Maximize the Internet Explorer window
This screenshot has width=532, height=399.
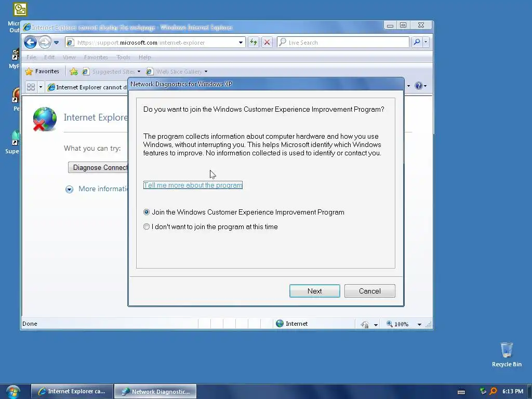[x=403, y=25]
